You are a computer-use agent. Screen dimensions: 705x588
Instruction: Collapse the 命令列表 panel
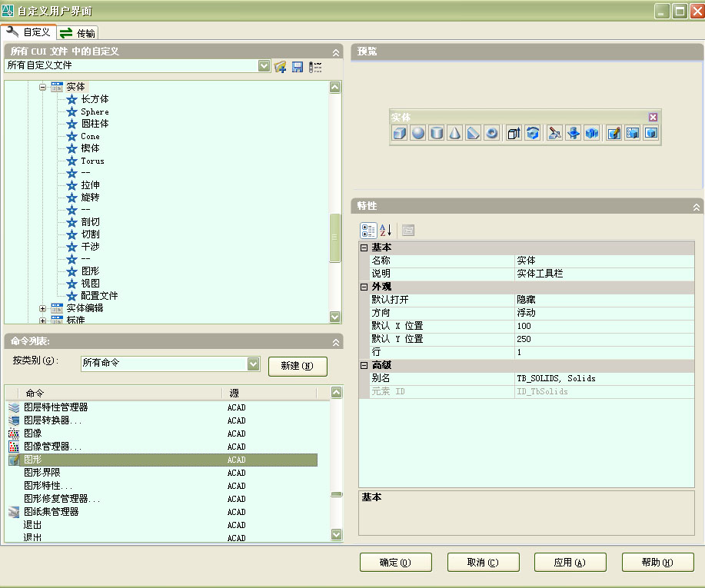(x=336, y=343)
